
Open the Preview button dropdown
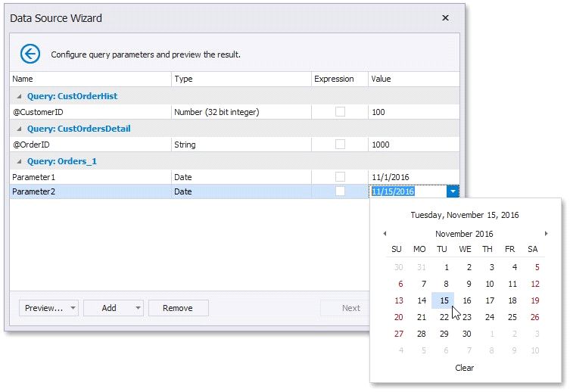pos(73,308)
